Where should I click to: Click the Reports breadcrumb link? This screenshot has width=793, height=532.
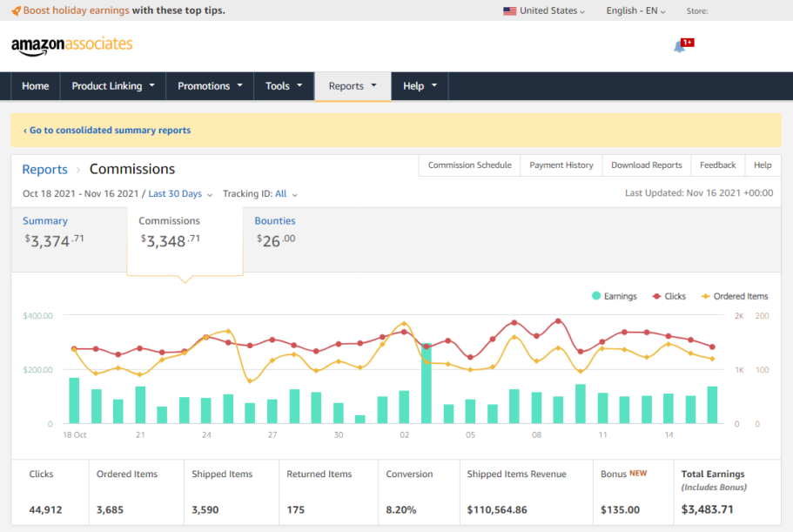tap(45, 169)
